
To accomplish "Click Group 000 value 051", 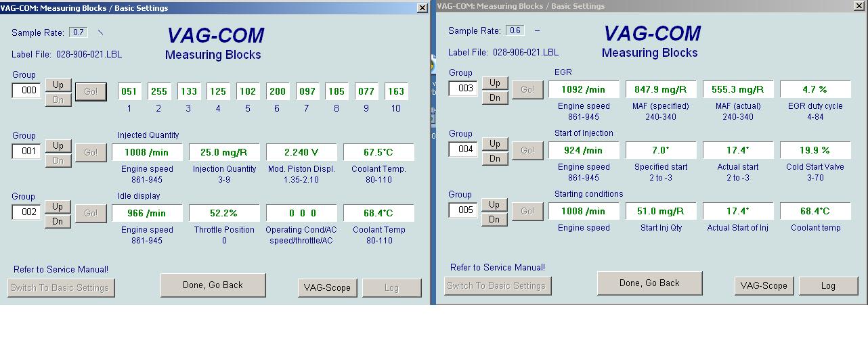I will 129,91.
